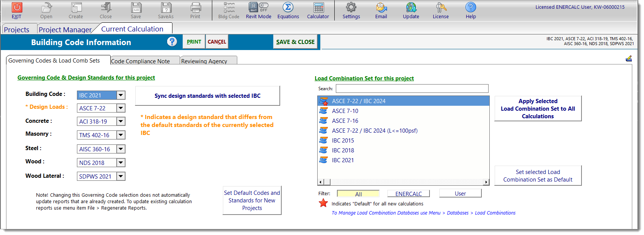Screen dimensions: 644x235
Task: Click the IBC 2015 row icon
Action: point(323,141)
